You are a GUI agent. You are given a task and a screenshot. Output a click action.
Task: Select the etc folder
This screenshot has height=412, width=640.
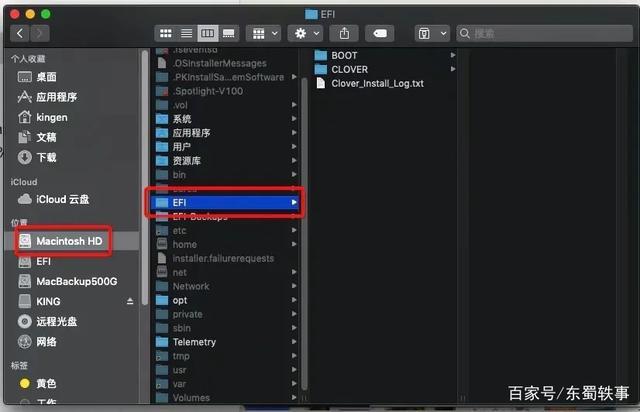click(180, 230)
